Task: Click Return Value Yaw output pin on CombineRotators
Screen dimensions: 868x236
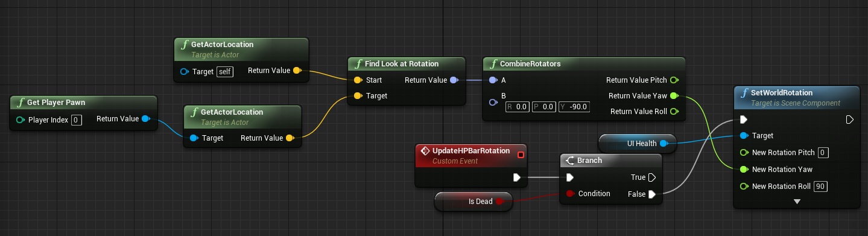Action: coord(674,95)
